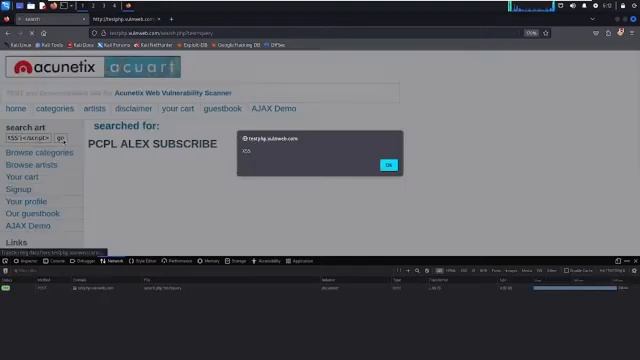Open the Exploit-DB bookmark

click(192, 45)
